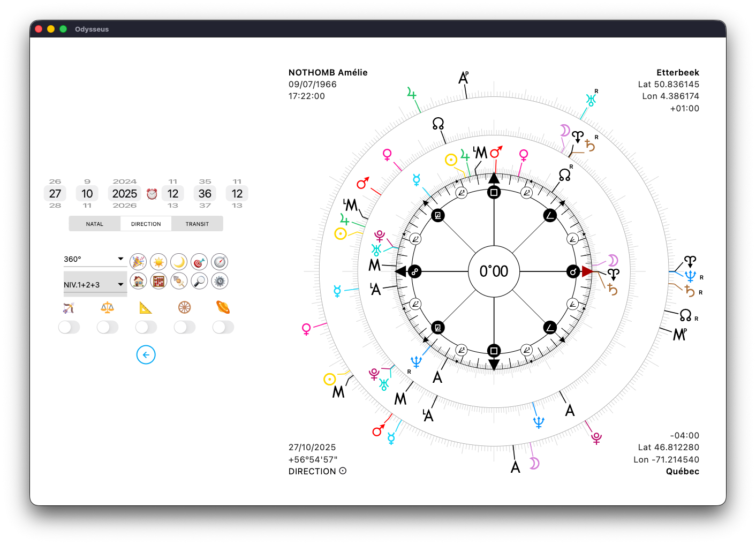This screenshot has height=545, width=756.
Task: Click the dart target icon button
Action: coord(199,262)
